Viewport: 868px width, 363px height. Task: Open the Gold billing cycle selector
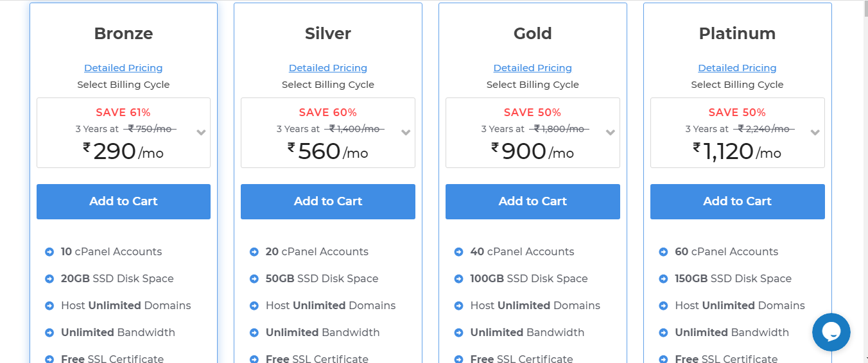pos(611,133)
